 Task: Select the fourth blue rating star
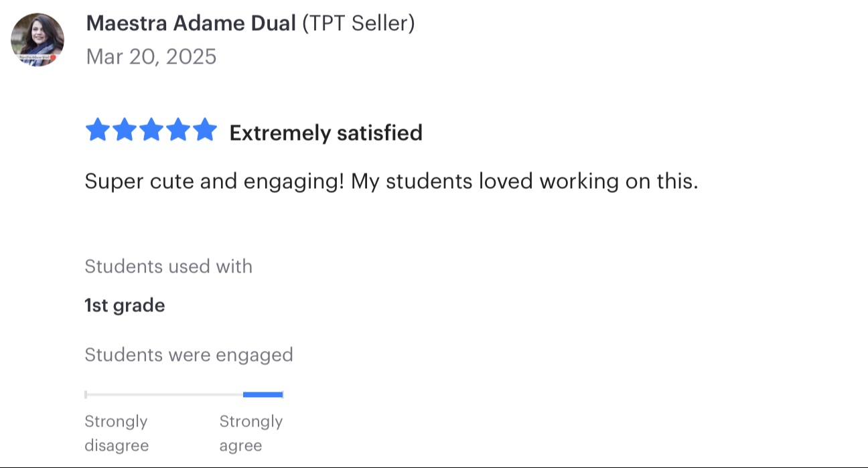178,131
